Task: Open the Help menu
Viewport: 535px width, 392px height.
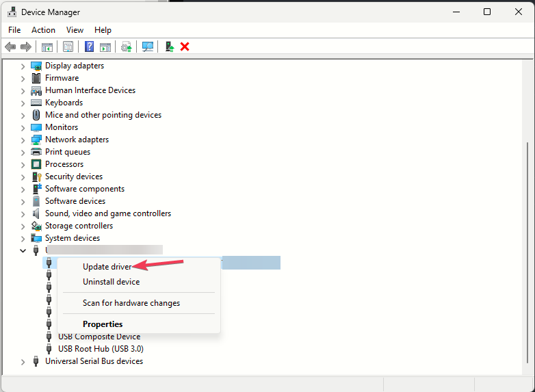Action: [x=103, y=30]
